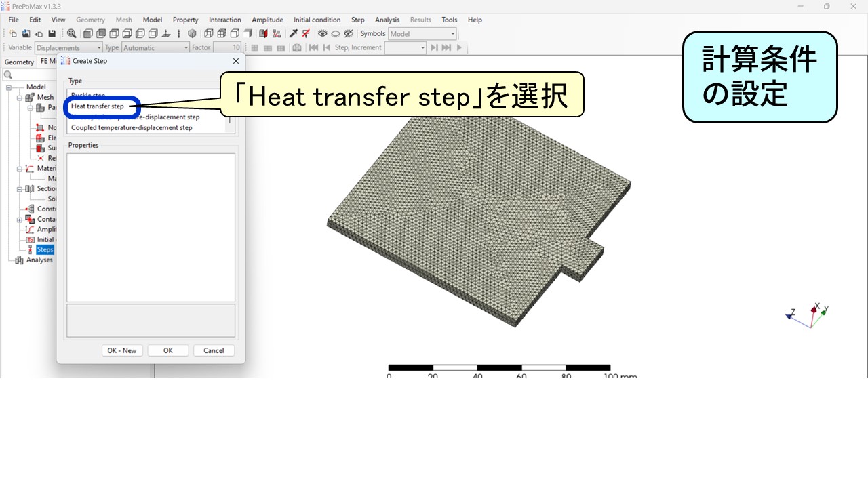Collapse the Sections tree node
The image size is (868, 488).
[x=20, y=188]
